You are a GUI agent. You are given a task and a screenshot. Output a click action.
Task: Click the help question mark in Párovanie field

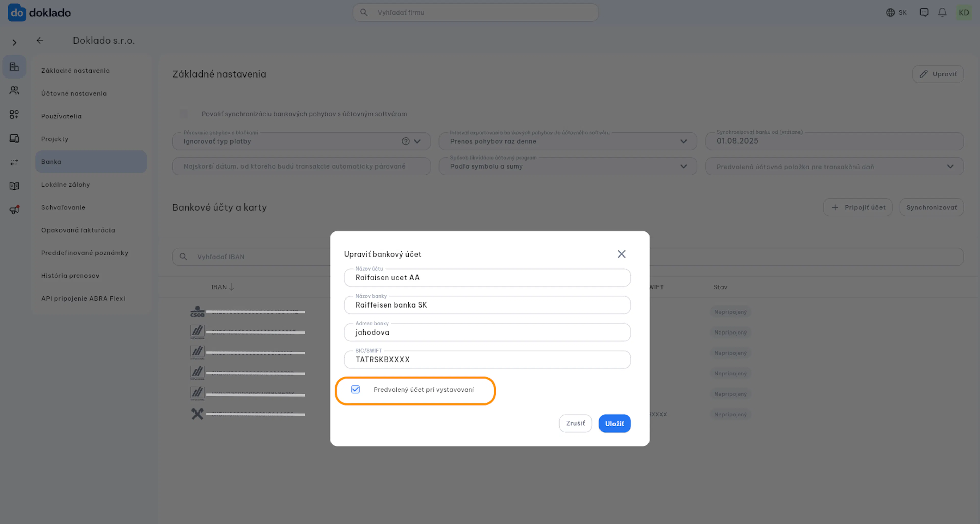[406, 141]
